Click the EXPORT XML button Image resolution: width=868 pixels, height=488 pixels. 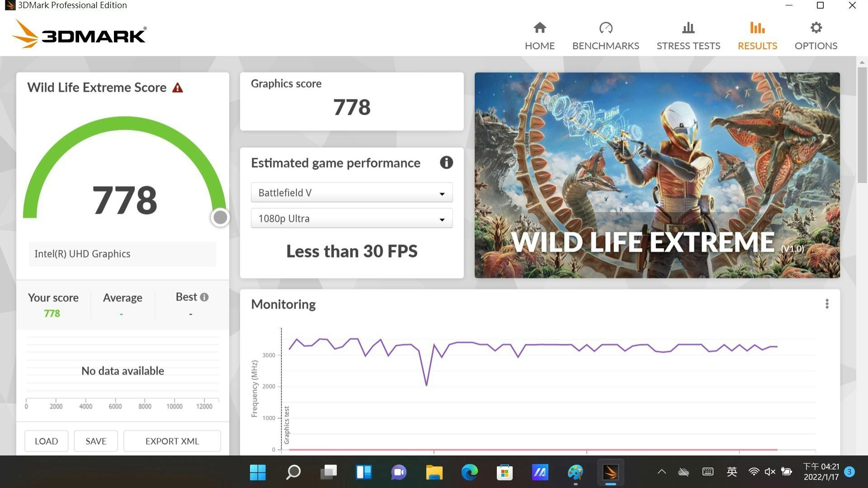click(172, 441)
